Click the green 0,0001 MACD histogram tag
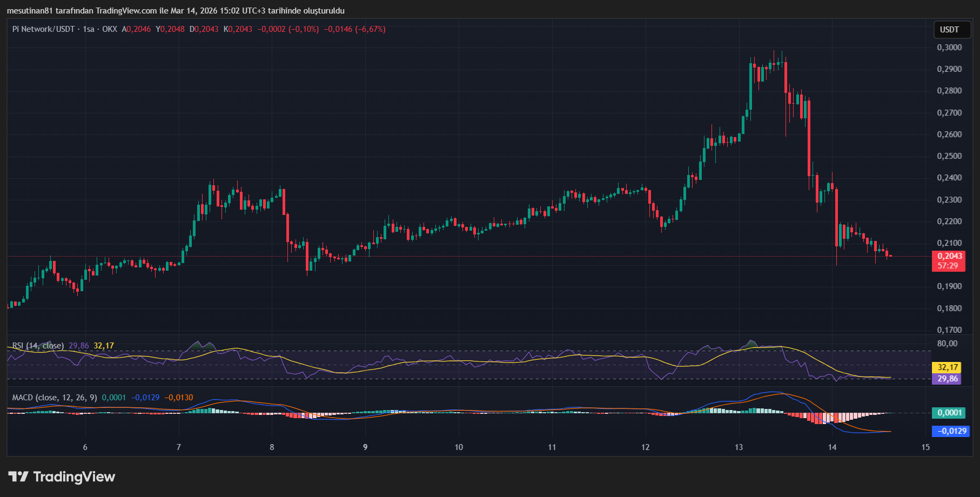Image resolution: width=980 pixels, height=497 pixels. [950, 413]
